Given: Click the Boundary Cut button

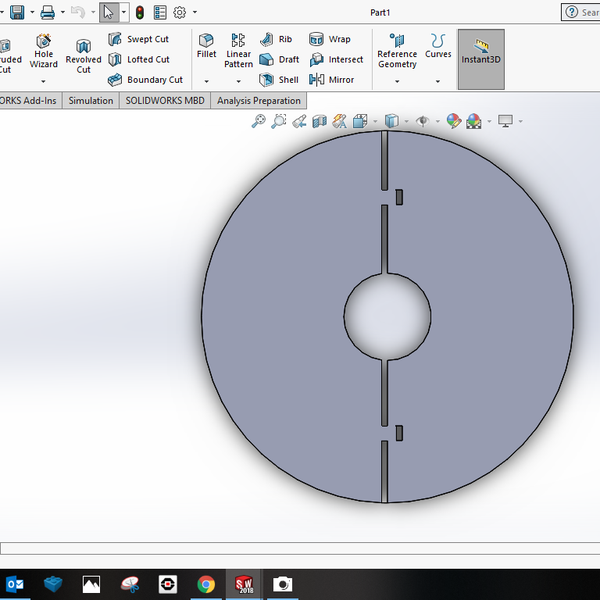Looking at the screenshot, I should pos(145,80).
